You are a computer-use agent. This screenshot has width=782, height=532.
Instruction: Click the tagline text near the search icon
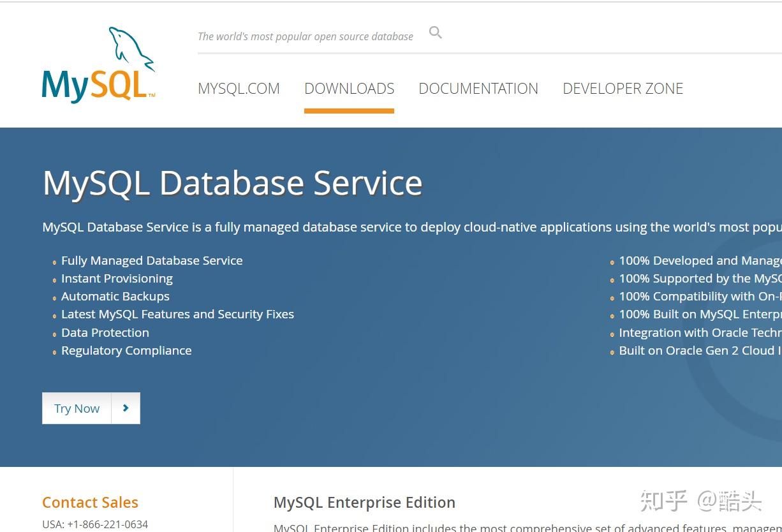305,36
